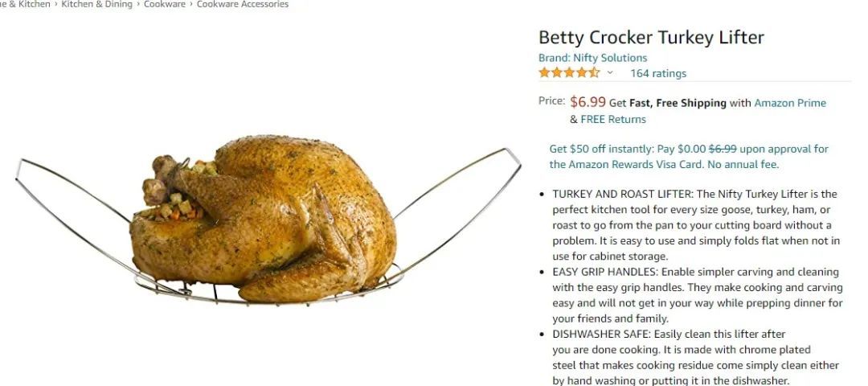
Task: Open Cookware Accessories breadcrumb category
Action: (243, 5)
